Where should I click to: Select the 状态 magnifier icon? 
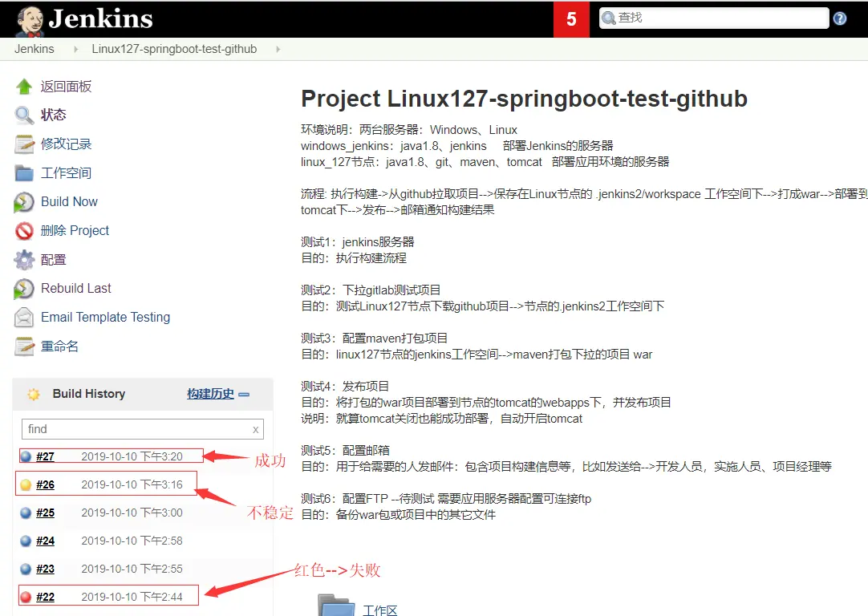pyautogui.click(x=25, y=115)
